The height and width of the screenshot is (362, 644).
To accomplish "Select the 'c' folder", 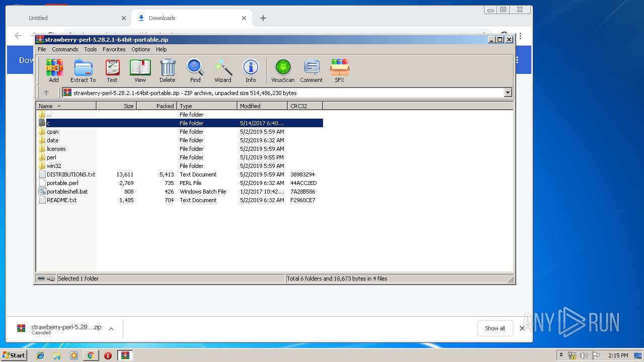I will pyautogui.click(x=180, y=123).
